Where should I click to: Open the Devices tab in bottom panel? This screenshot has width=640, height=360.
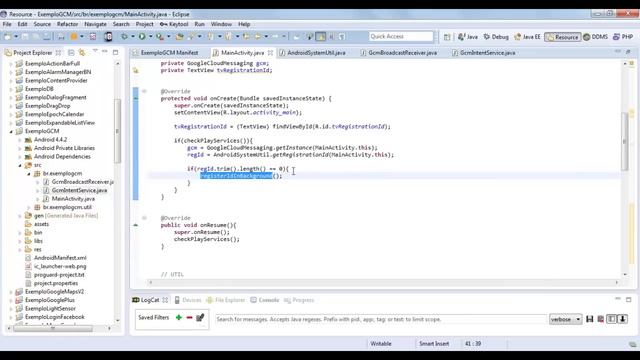(188, 300)
